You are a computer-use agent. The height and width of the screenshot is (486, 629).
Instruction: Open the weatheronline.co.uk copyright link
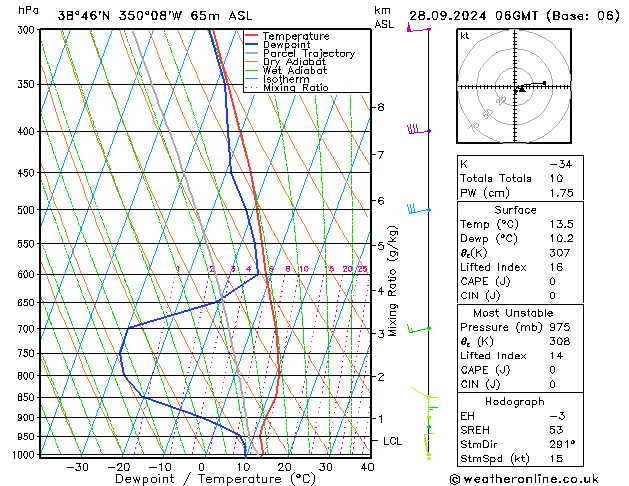pyautogui.click(x=524, y=479)
